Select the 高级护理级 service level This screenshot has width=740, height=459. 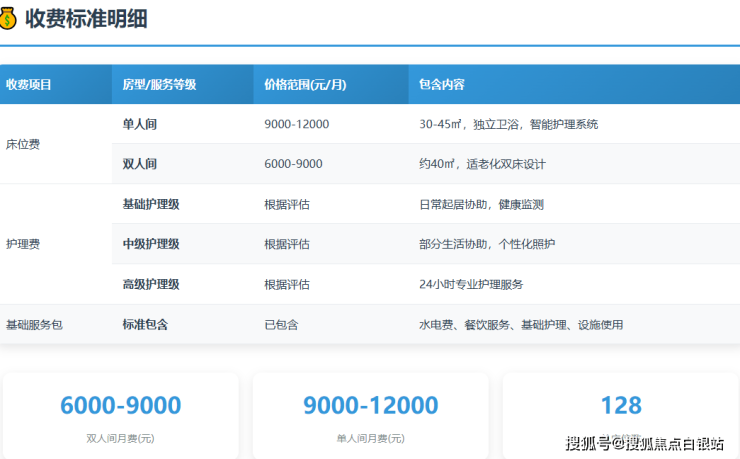[x=151, y=284]
